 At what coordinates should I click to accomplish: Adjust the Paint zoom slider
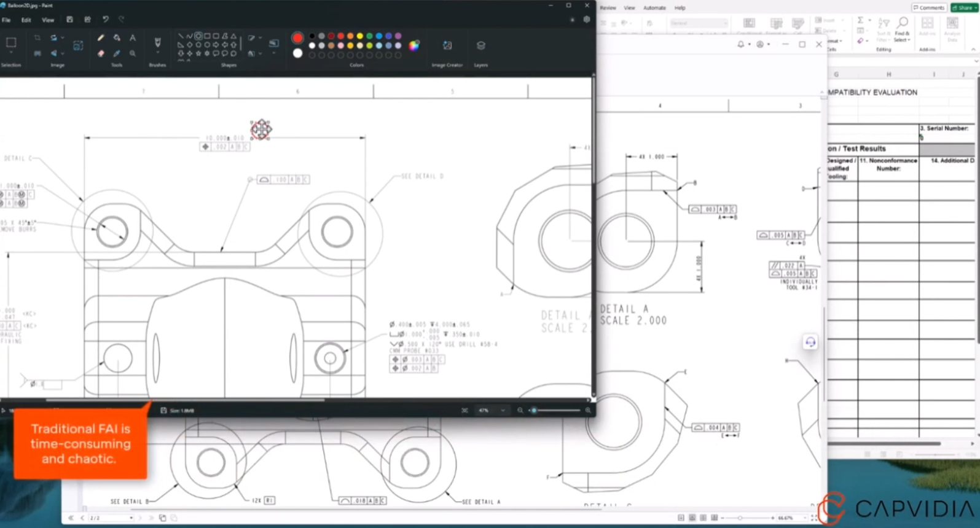534,410
